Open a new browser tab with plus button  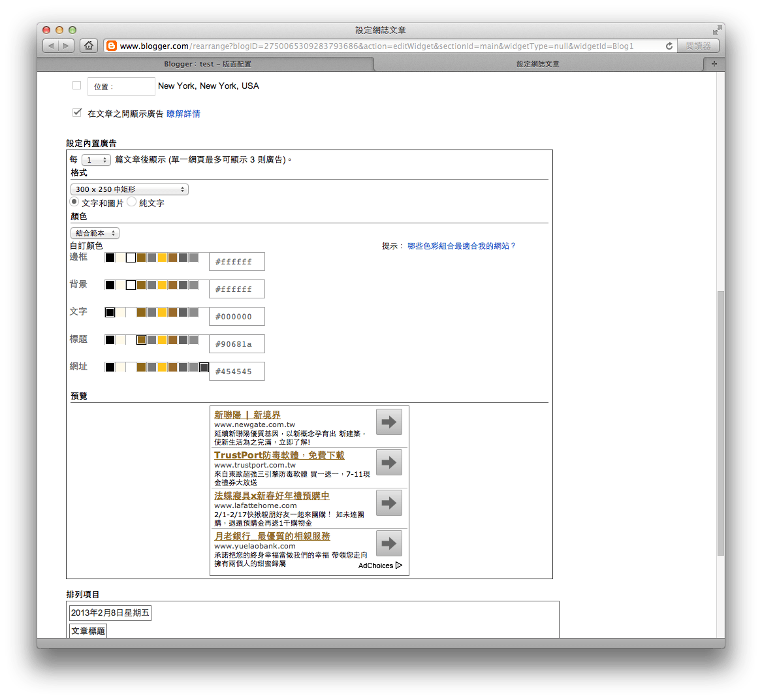point(714,63)
